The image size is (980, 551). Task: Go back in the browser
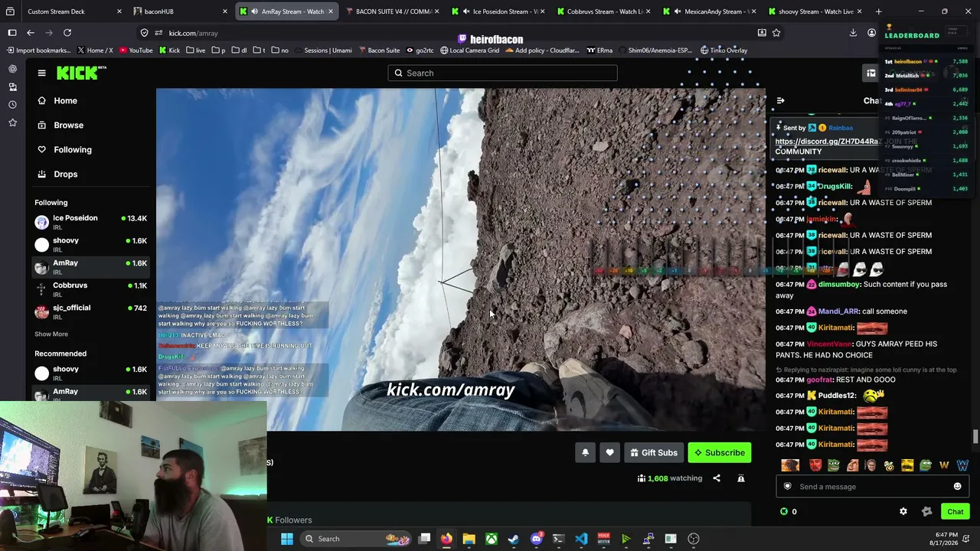pyautogui.click(x=31, y=33)
